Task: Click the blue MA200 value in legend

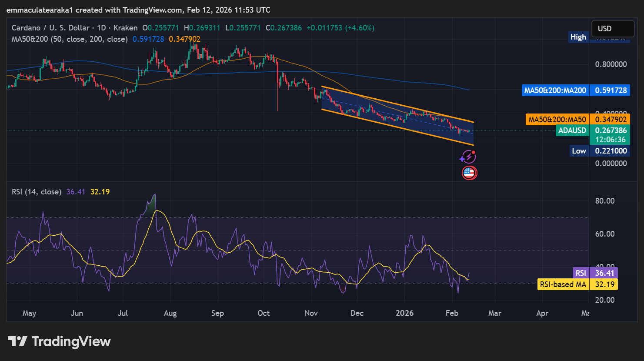Action: point(148,39)
